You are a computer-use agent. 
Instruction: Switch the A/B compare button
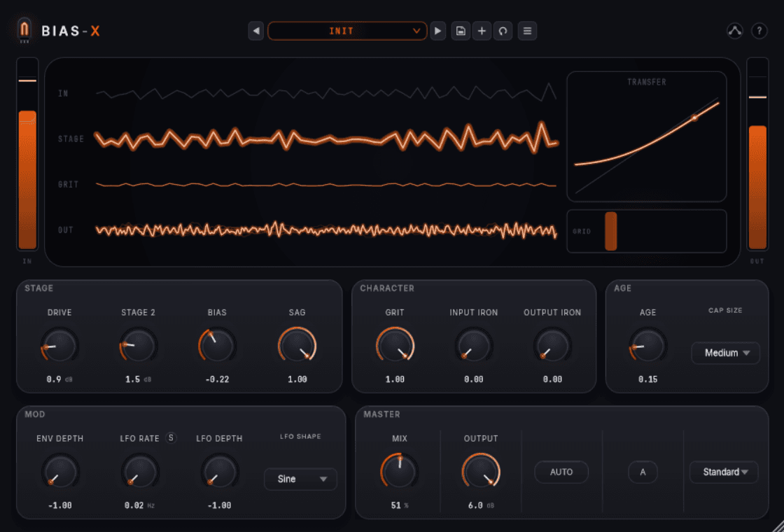coord(643,472)
